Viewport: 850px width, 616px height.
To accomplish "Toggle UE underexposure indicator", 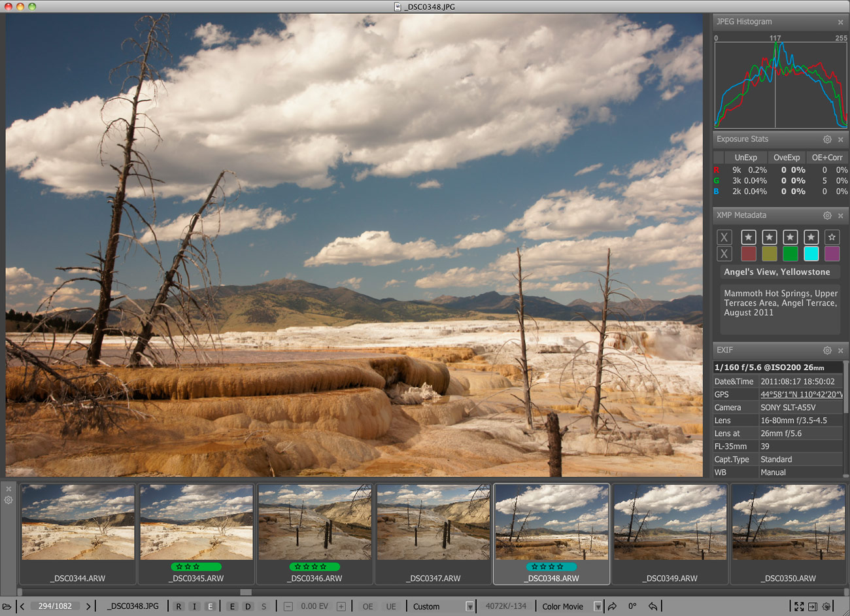I will pos(391,606).
